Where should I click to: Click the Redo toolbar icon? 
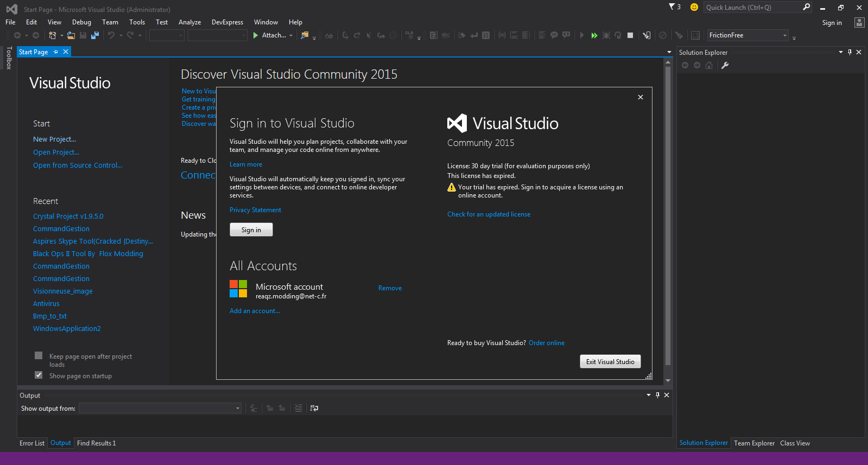[130, 35]
